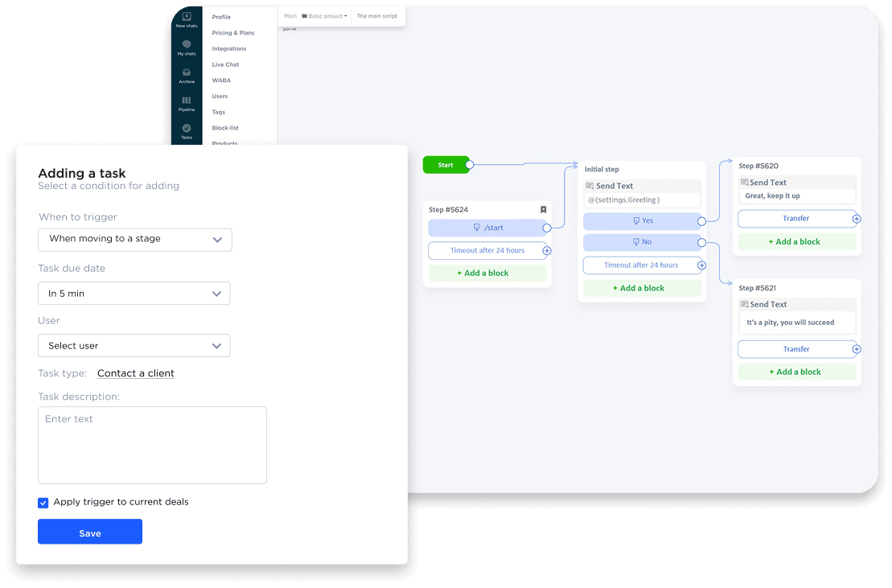Open Block-list menu item
The width and height of the screenshot is (892, 588).
[x=225, y=129]
